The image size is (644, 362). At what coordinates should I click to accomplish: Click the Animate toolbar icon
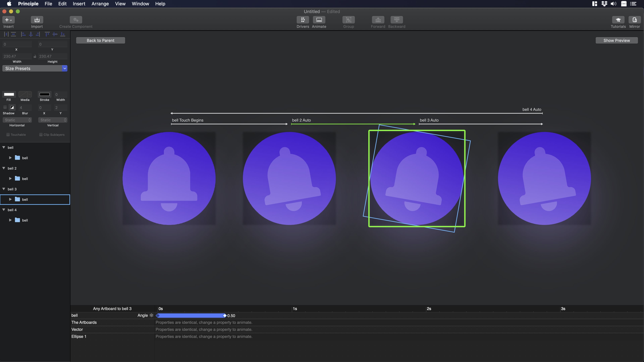(319, 20)
